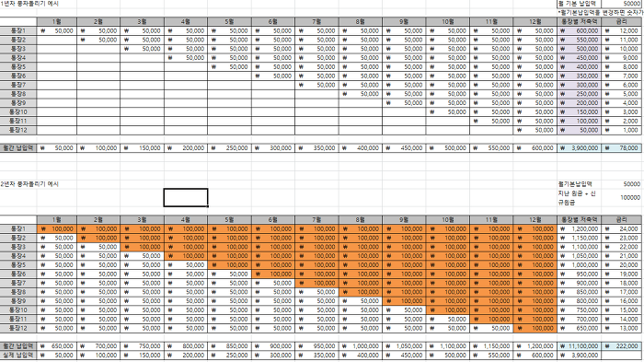Click the '통장별 저축액' header in the second-year table
Image resolution: width=644 pixels, height=362 pixels.
(579, 220)
